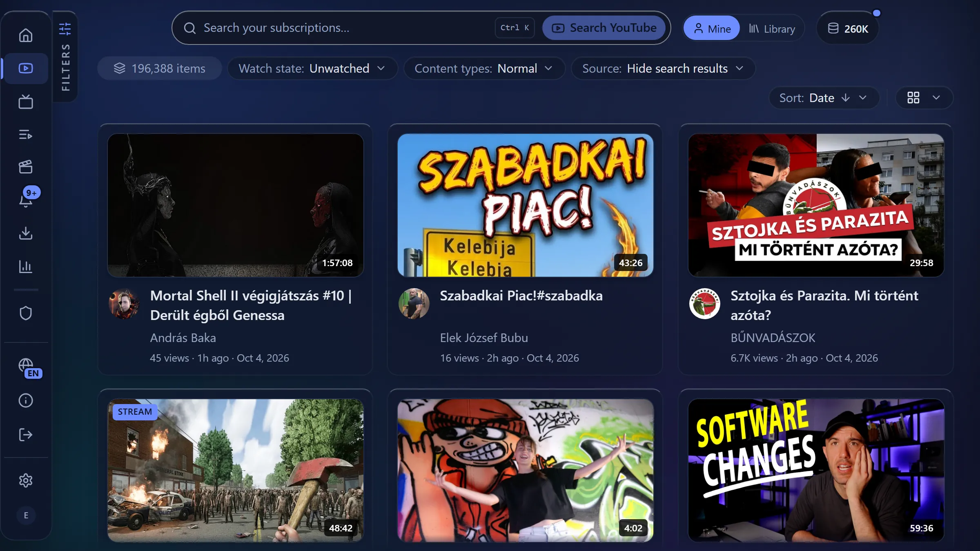Open the Statistics bar chart icon
Screen dimensions: 980x551
point(26,267)
